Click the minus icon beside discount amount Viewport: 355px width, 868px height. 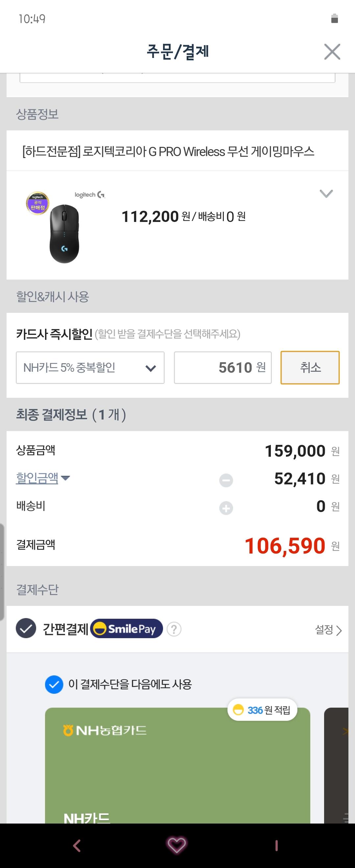pyautogui.click(x=226, y=480)
